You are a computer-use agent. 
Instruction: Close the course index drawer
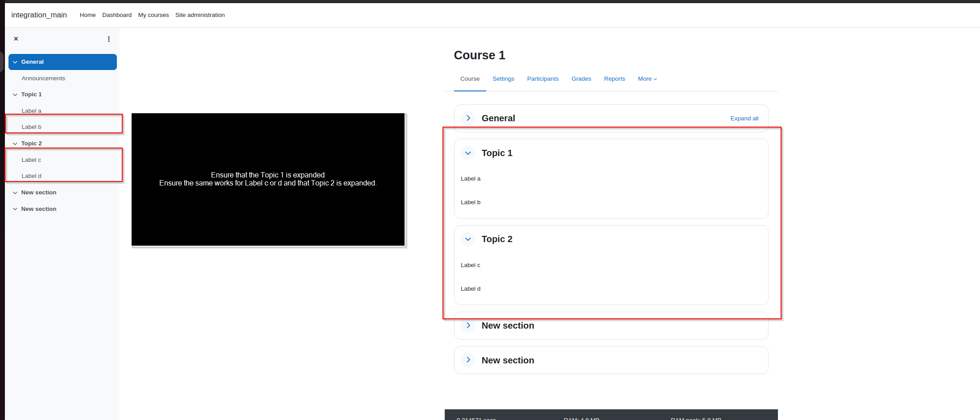click(x=16, y=39)
